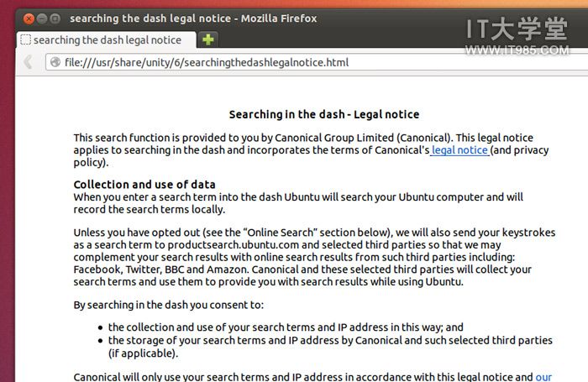588x382 pixels.
Task: Click the 'Collection and use of data' heading
Action: (144, 185)
